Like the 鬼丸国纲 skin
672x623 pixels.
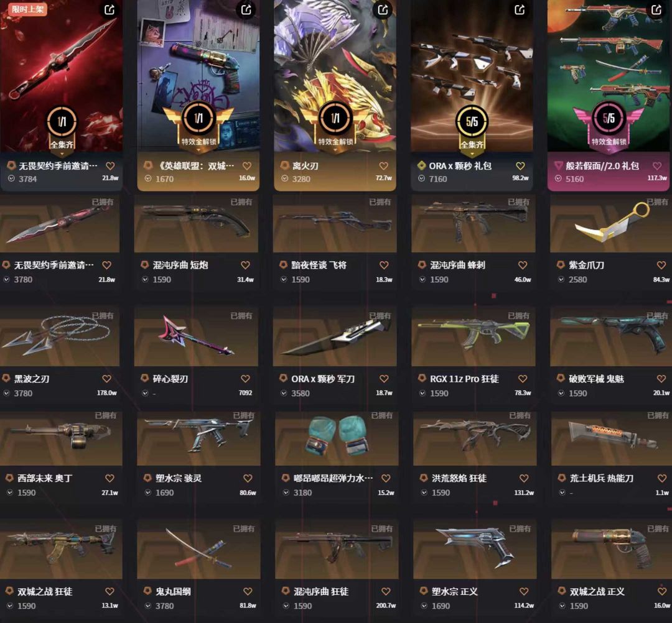click(x=248, y=591)
